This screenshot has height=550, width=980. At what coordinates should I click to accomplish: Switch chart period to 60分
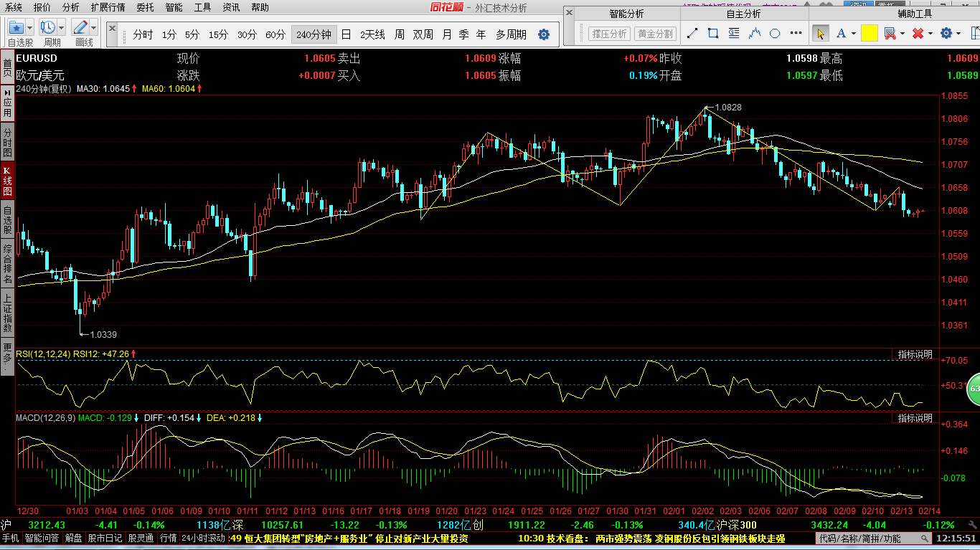(275, 34)
